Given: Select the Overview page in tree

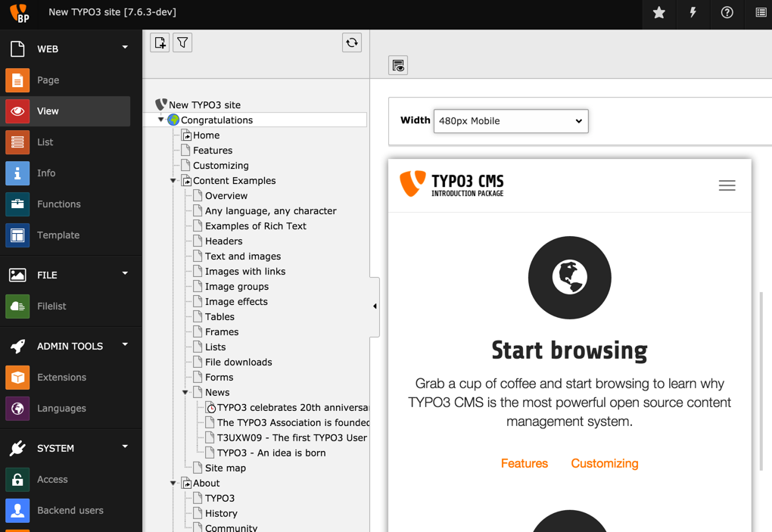Looking at the screenshot, I should coord(226,196).
